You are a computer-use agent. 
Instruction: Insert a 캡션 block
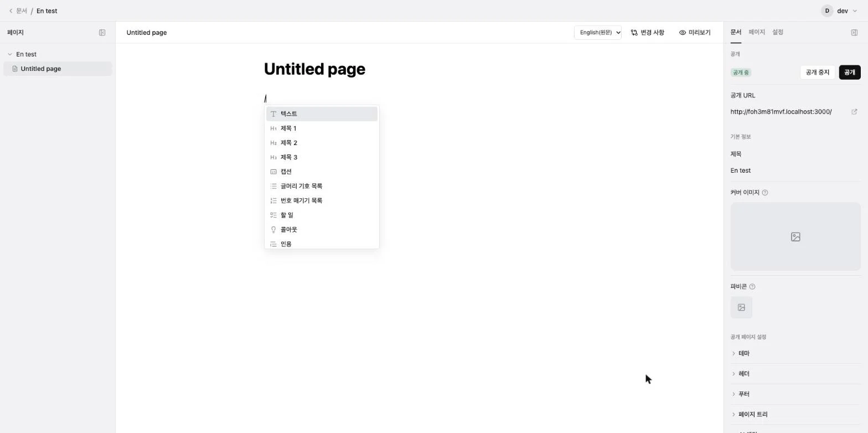(x=322, y=172)
